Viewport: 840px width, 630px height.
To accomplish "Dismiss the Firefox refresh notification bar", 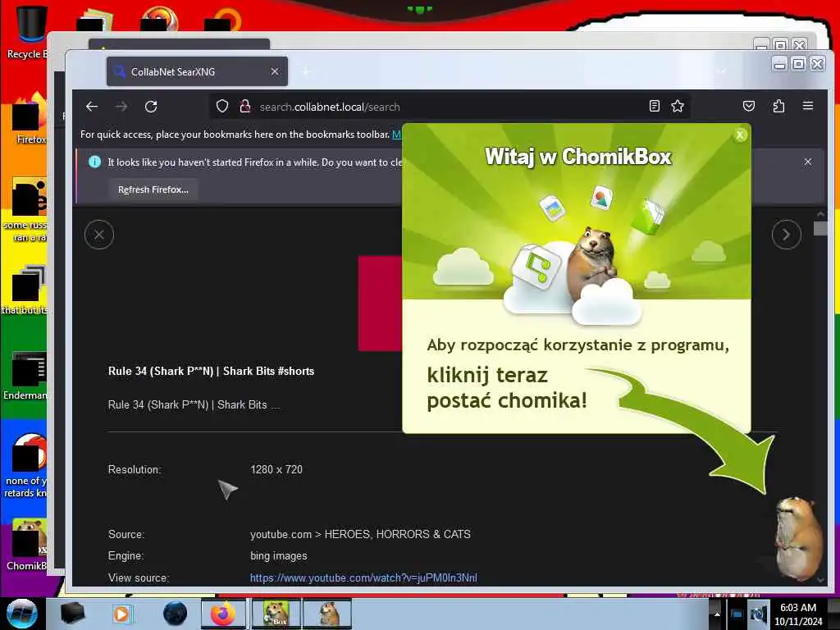I will pyautogui.click(x=808, y=162).
